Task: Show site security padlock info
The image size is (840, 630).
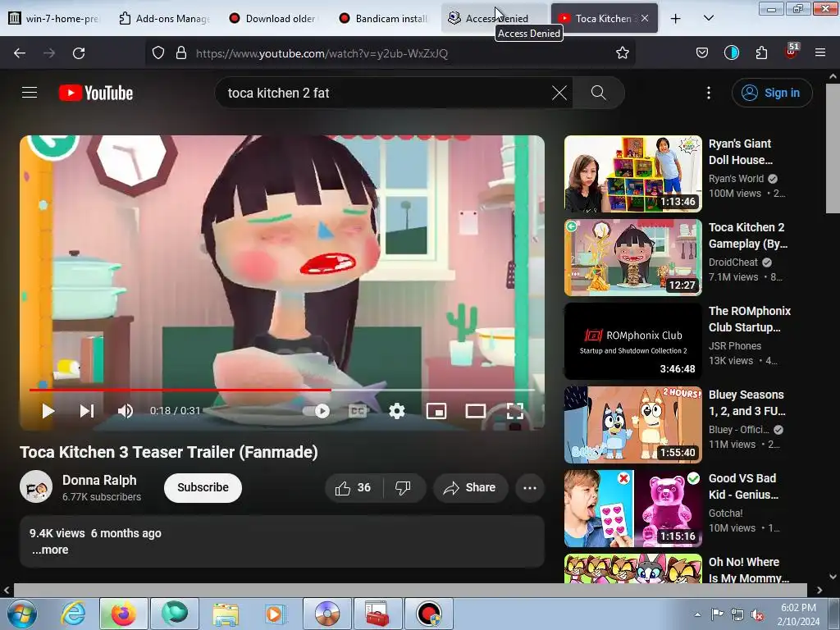Action: point(181,52)
